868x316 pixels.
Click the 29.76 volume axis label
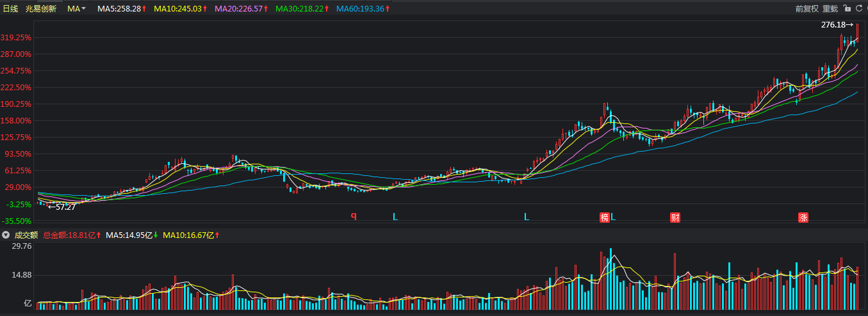coord(22,246)
